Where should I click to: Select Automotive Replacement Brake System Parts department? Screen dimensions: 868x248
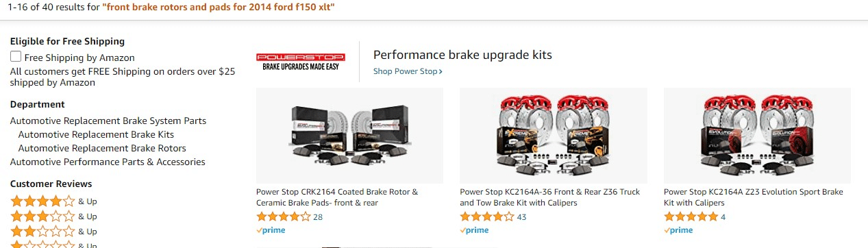[x=108, y=121]
